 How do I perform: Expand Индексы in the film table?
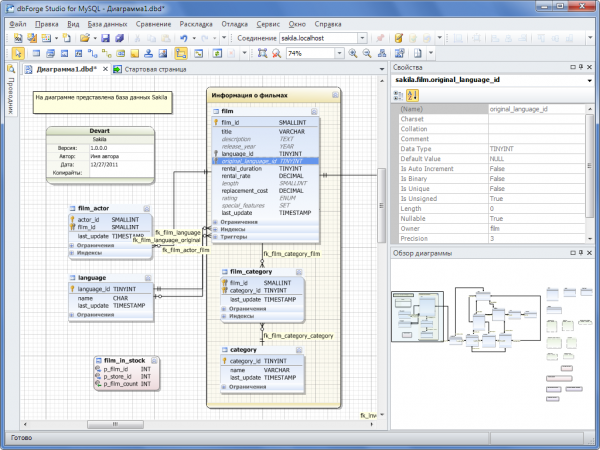click(x=215, y=229)
